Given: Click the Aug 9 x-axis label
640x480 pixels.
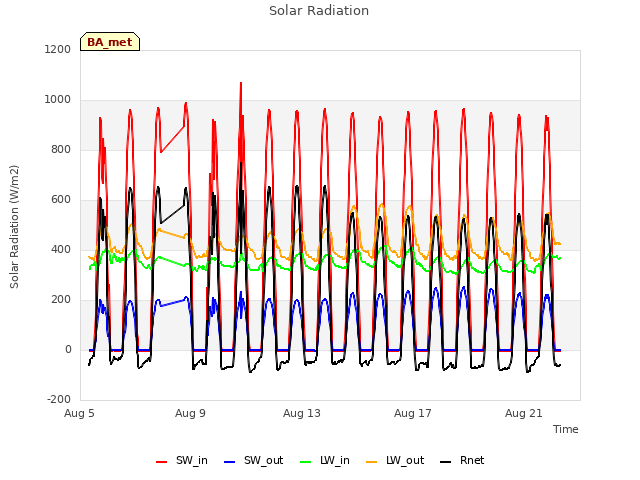Looking at the screenshot, I should pyautogui.click(x=190, y=413).
